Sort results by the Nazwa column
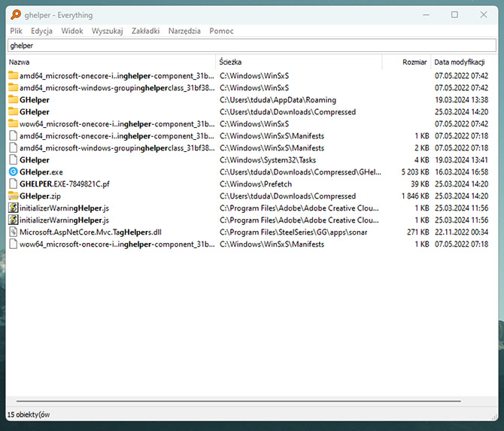 tap(111, 62)
